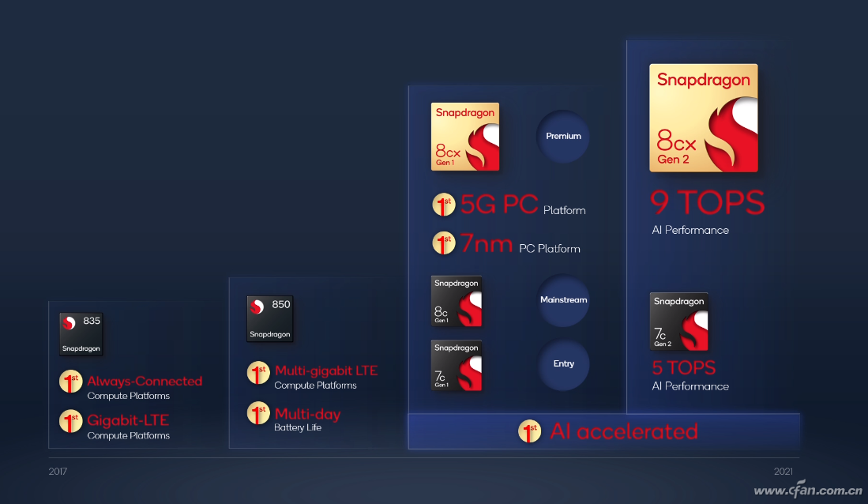This screenshot has width=868, height=504.
Task: Select the Mainstream tier circle
Action: point(563,300)
